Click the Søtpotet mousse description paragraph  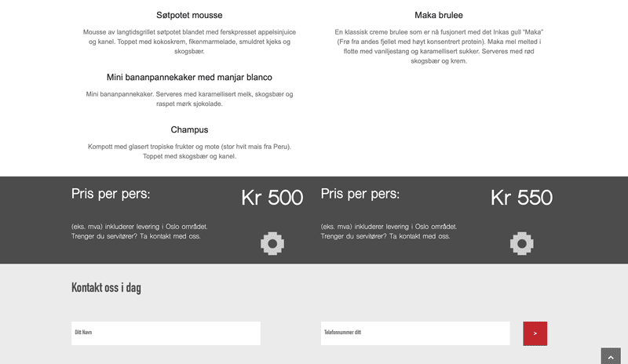pos(189,42)
